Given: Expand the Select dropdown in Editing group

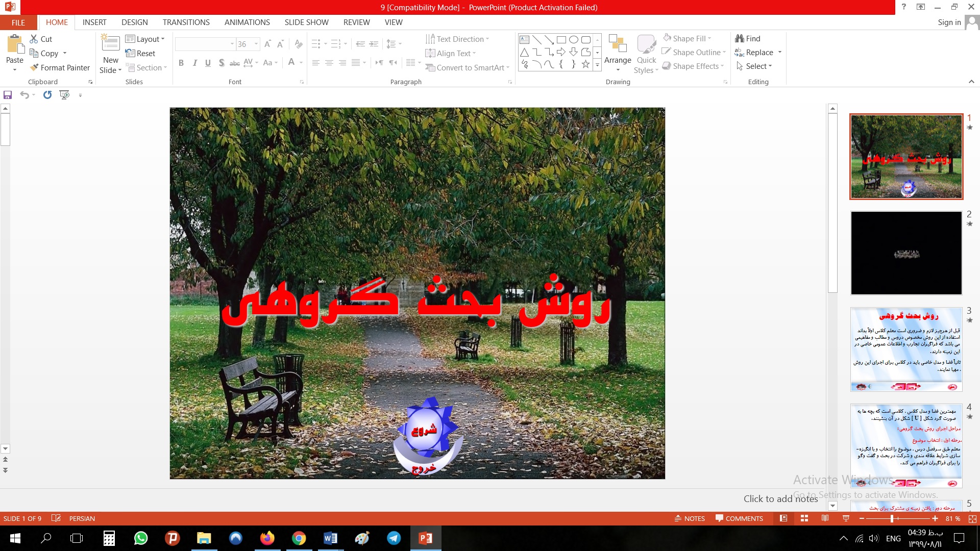Looking at the screenshot, I should tap(758, 66).
